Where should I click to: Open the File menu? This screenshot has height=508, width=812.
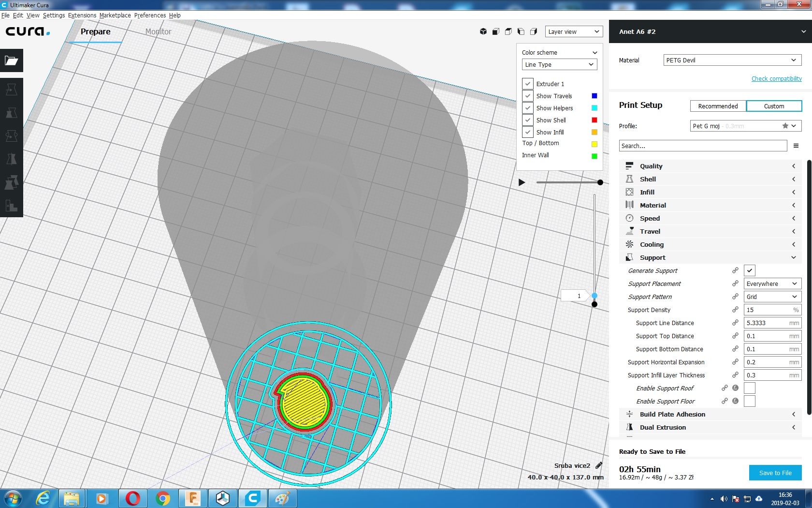tap(5, 15)
